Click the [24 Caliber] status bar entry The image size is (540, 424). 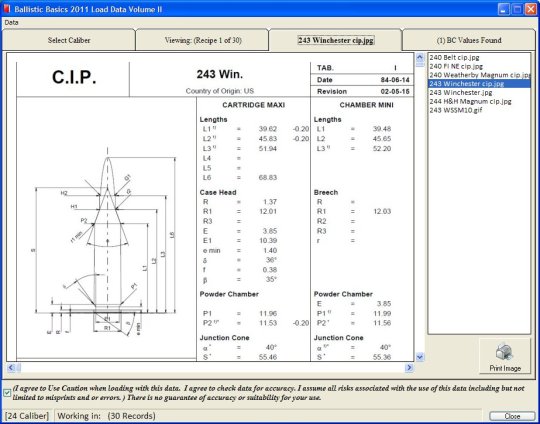point(27,416)
